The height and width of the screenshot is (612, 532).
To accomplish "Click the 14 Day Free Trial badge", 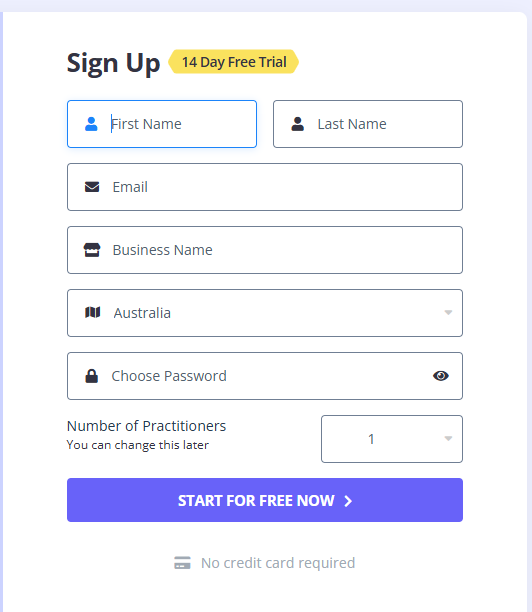I will [x=233, y=62].
